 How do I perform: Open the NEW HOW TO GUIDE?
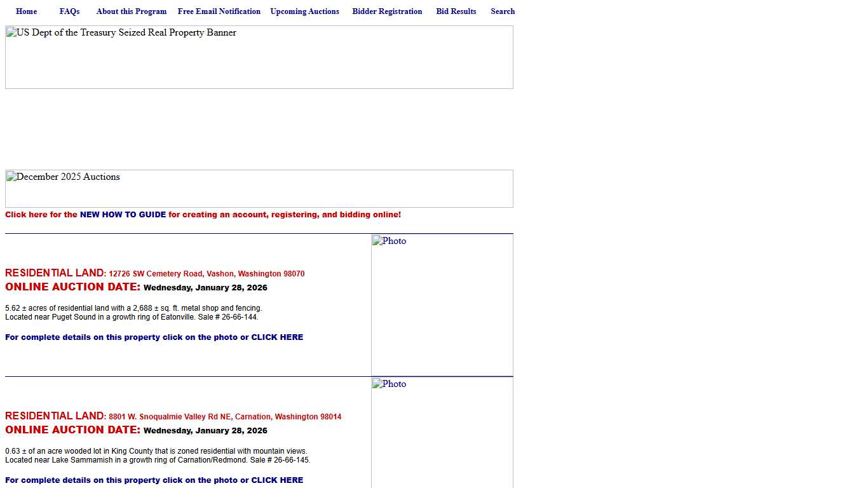pyautogui.click(x=122, y=214)
